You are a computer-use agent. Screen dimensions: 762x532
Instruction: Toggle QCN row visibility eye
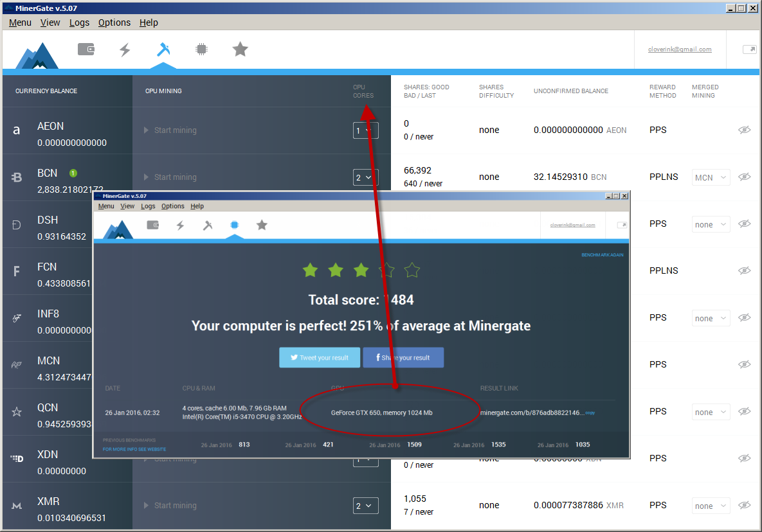pos(745,412)
